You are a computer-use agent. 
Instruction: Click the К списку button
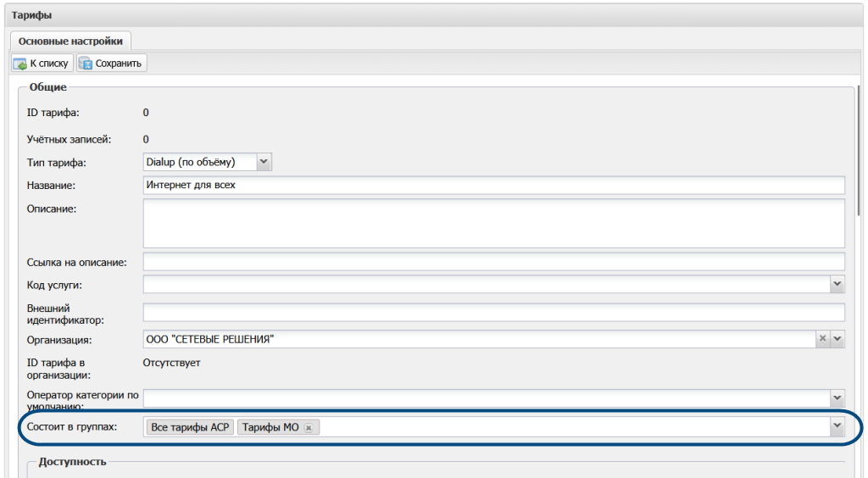tap(42, 63)
